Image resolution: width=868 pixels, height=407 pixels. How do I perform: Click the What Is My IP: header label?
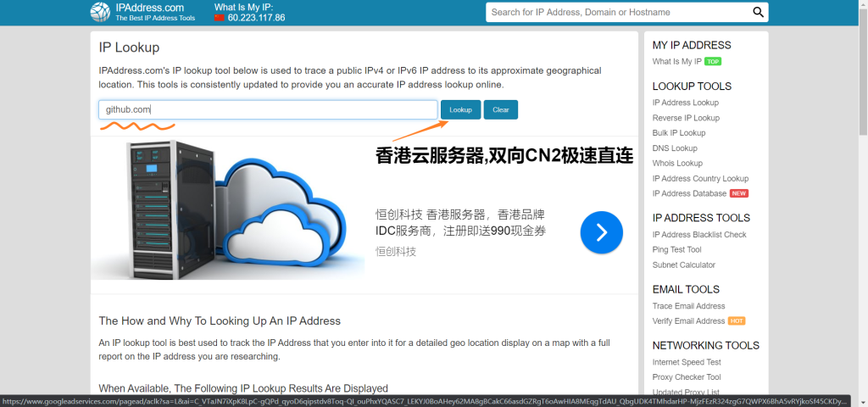243,7
